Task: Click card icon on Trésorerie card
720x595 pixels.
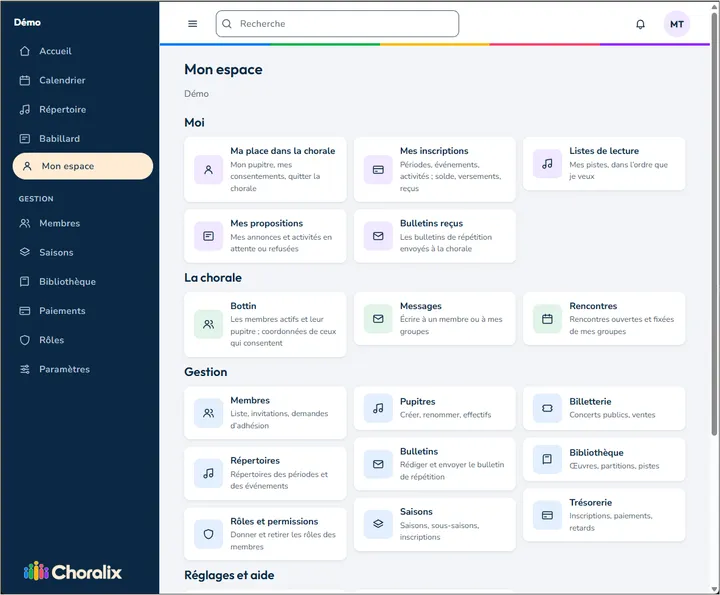Action: (x=547, y=515)
